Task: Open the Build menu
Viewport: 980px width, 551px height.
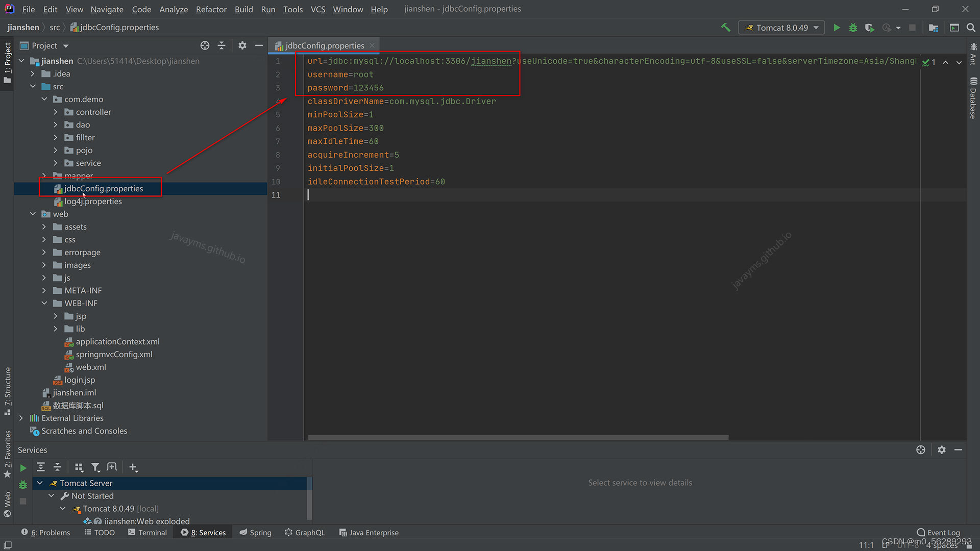Action: point(242,9)
